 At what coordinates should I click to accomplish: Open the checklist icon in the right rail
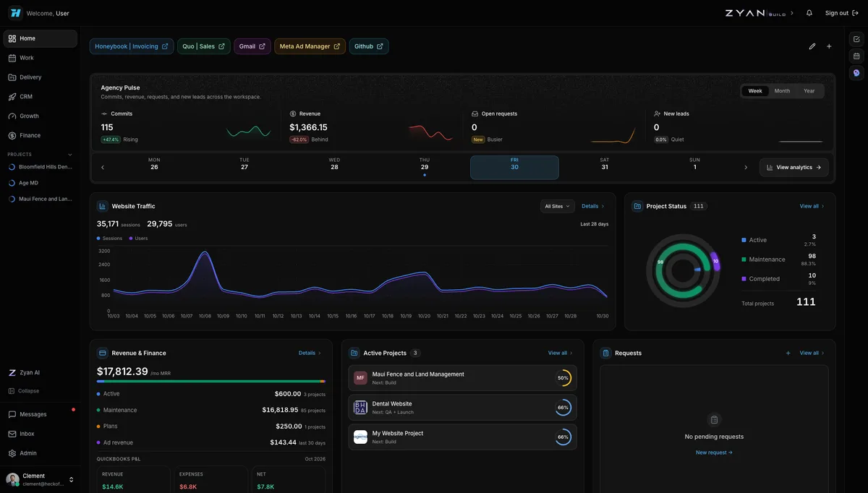(857, 39)
